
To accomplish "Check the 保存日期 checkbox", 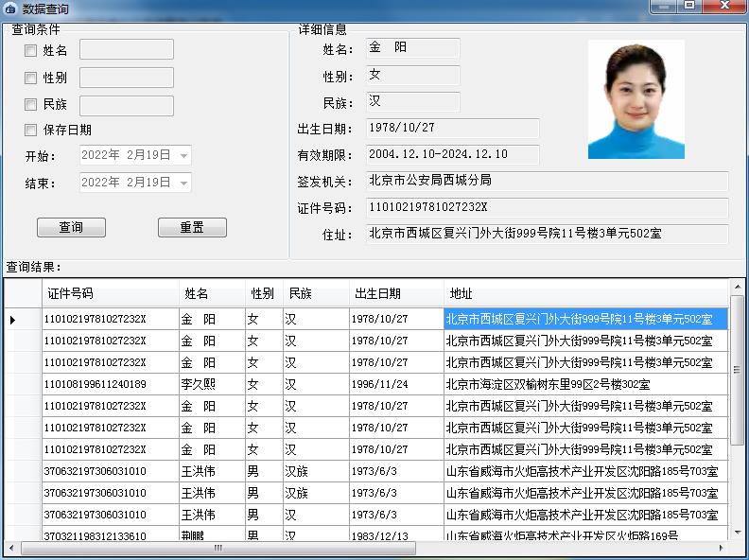I will pos(31,131).
